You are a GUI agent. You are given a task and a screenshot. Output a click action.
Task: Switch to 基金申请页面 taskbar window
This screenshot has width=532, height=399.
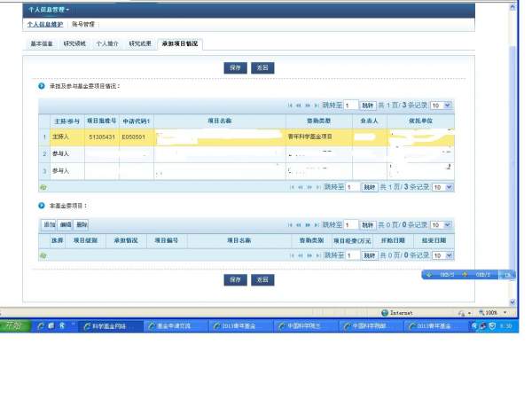176,326
